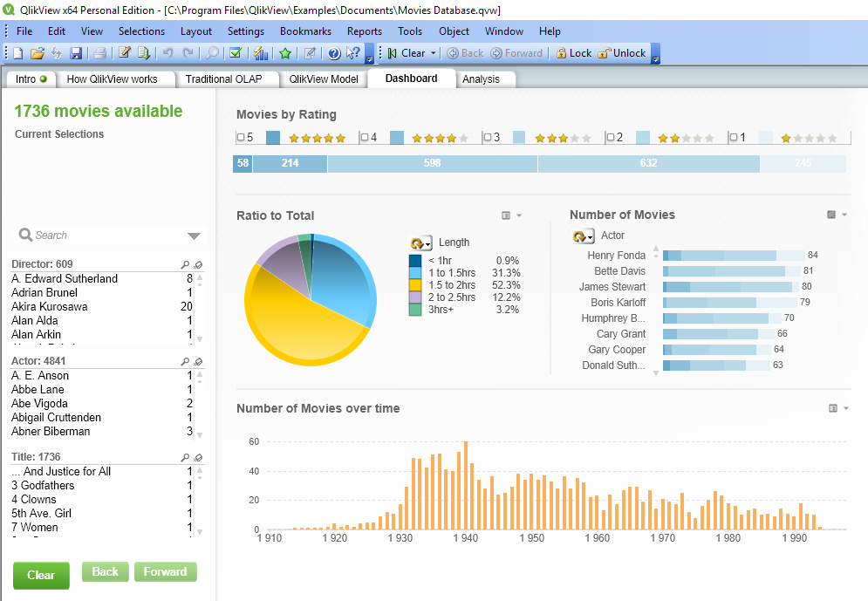Open Help Topics blue question icon
Image resolution: width=868 pixels, height=601 pixels.
[x=334, y=53]
